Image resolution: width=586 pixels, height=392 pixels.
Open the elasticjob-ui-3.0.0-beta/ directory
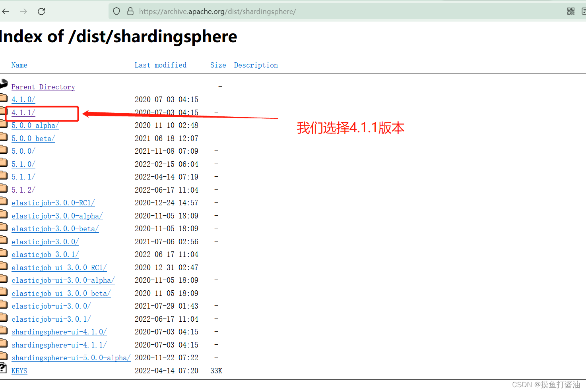(61, 294)
